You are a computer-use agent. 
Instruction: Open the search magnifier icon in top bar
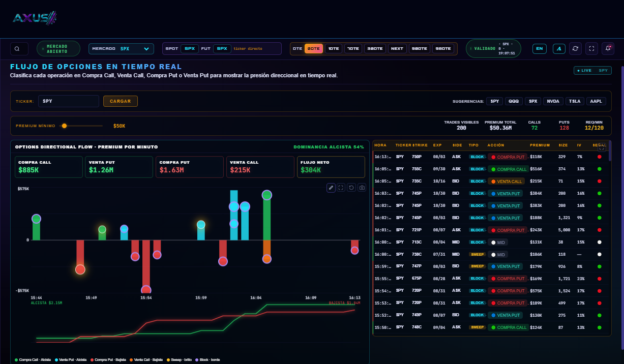click(18, 49)
